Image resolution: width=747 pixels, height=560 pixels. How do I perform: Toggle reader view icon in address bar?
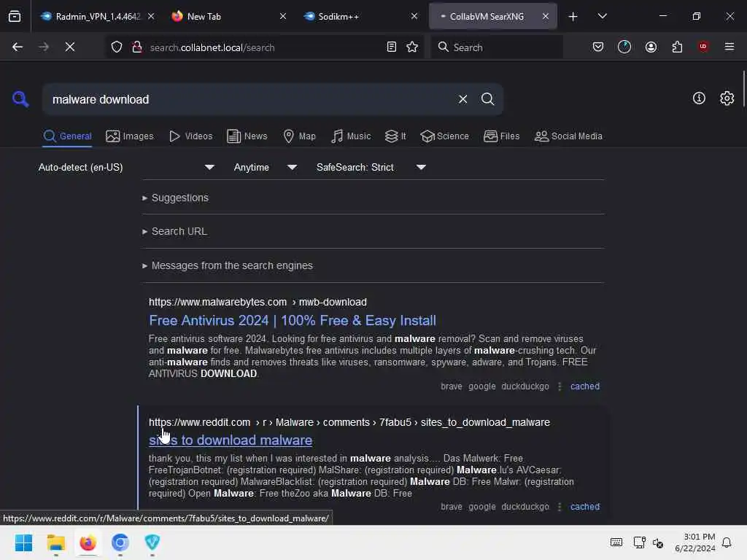[x=392, y=47]
